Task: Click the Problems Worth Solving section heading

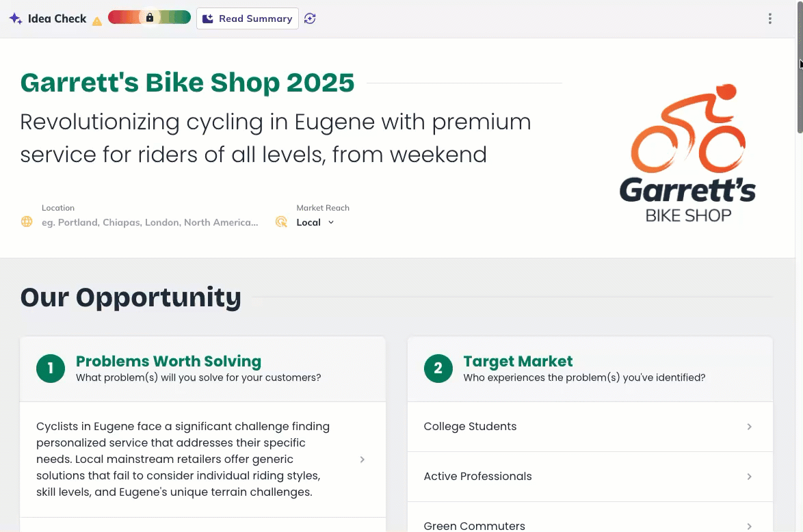Action: [168, 361]
